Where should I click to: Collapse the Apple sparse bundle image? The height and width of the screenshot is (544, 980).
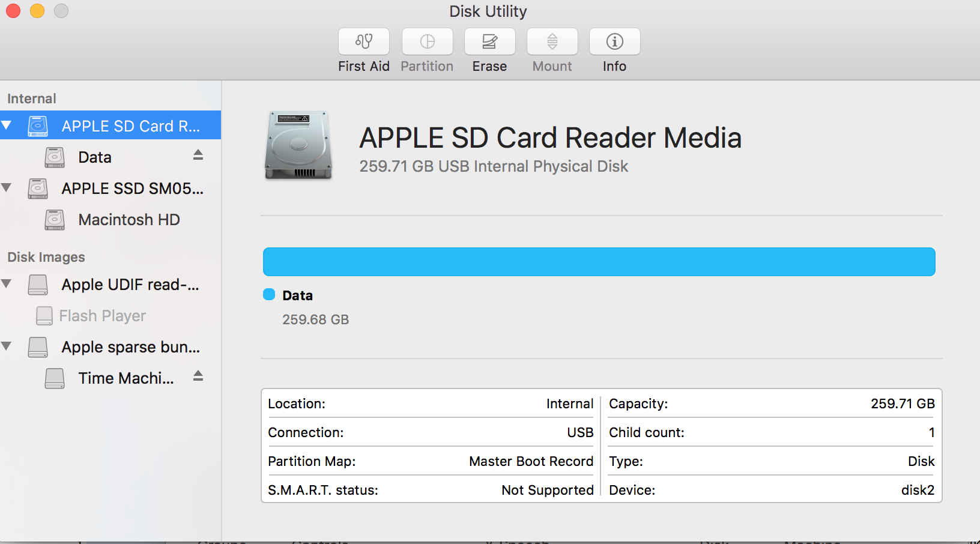click(x=7, y=346)
